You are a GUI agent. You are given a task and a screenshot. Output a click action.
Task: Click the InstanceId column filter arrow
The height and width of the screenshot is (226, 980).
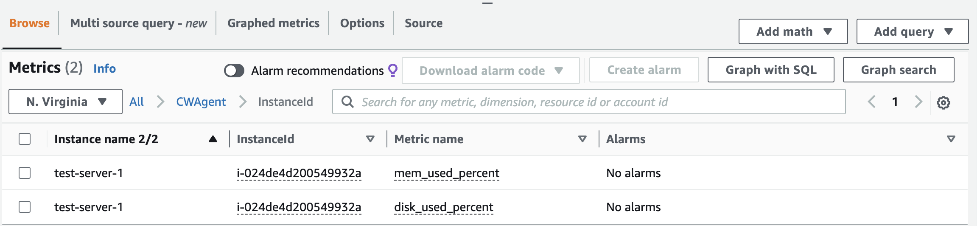[370, 139]
